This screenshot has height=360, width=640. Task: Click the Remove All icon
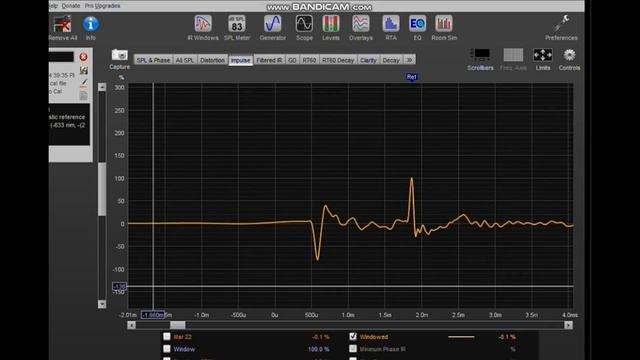[x=62, y=24]
